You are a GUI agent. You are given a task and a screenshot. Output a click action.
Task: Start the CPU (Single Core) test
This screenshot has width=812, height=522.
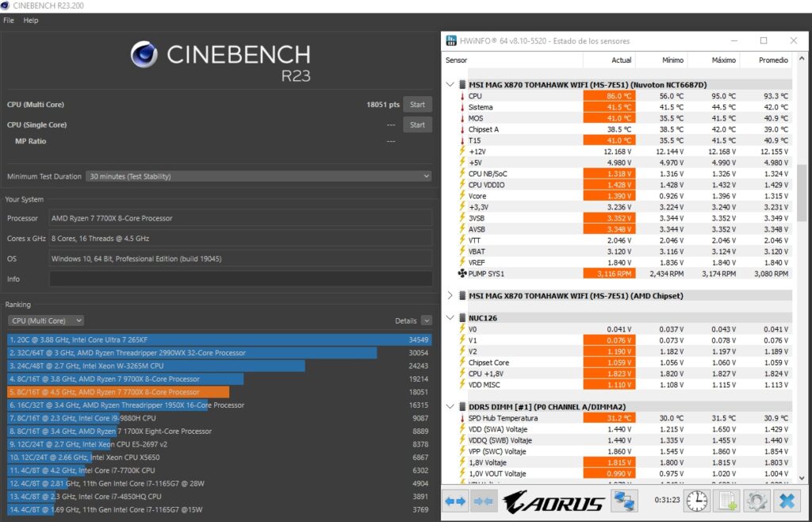tap(417, 125)
